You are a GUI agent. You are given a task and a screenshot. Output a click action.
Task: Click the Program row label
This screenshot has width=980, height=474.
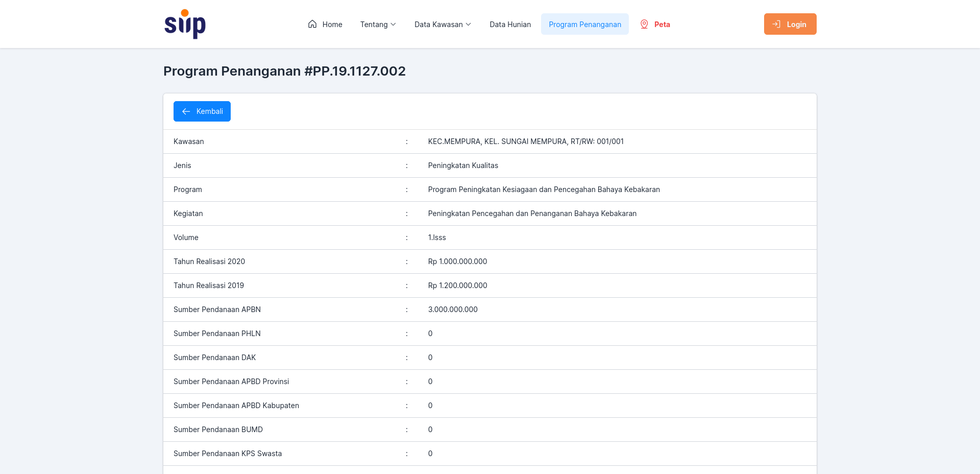(188, 189)
